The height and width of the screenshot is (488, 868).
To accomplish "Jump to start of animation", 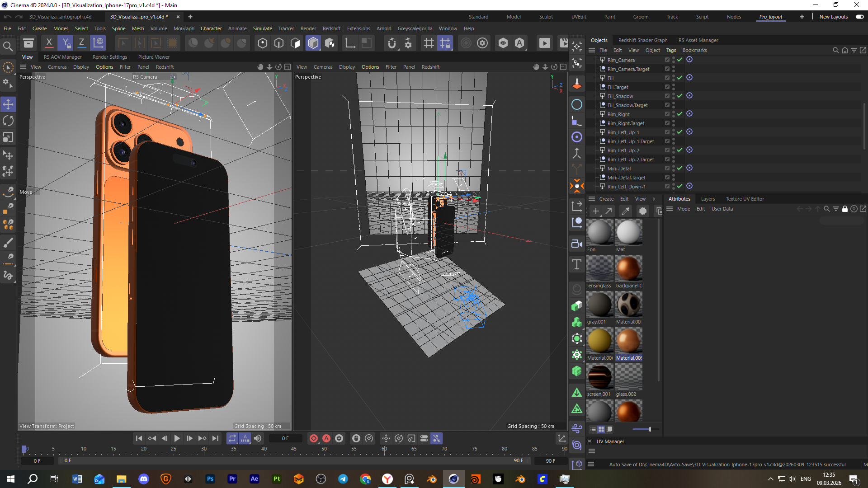I will point(139,438).
